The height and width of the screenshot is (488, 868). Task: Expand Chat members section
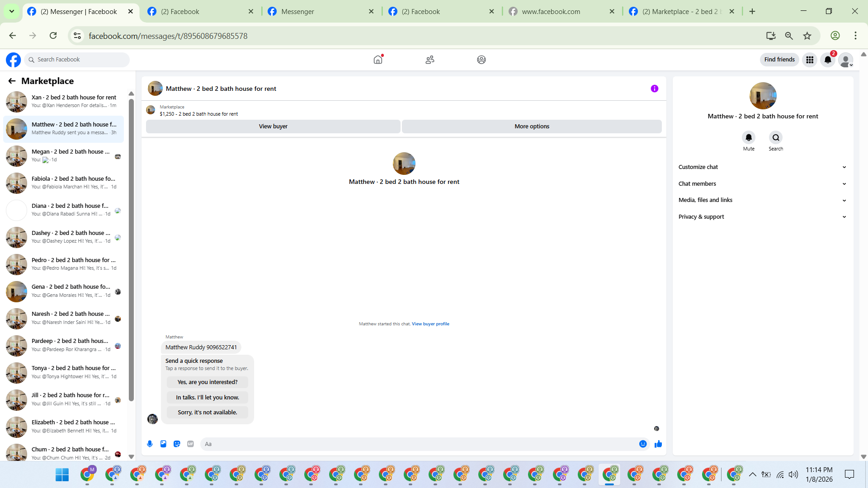click(x=763, y=184)
